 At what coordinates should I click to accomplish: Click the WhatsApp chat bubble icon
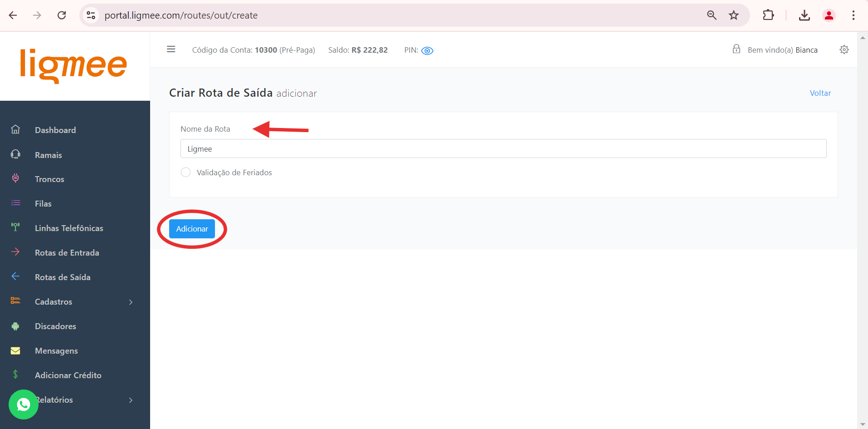24,404
